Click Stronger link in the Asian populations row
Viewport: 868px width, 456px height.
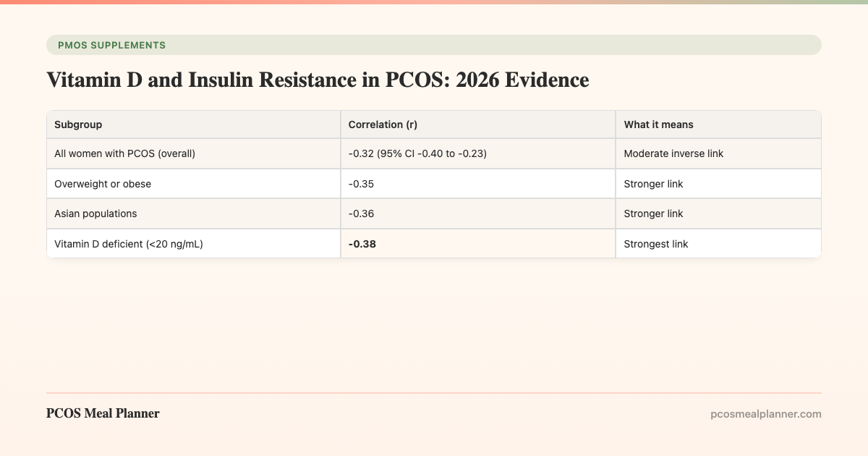[653, 214]
